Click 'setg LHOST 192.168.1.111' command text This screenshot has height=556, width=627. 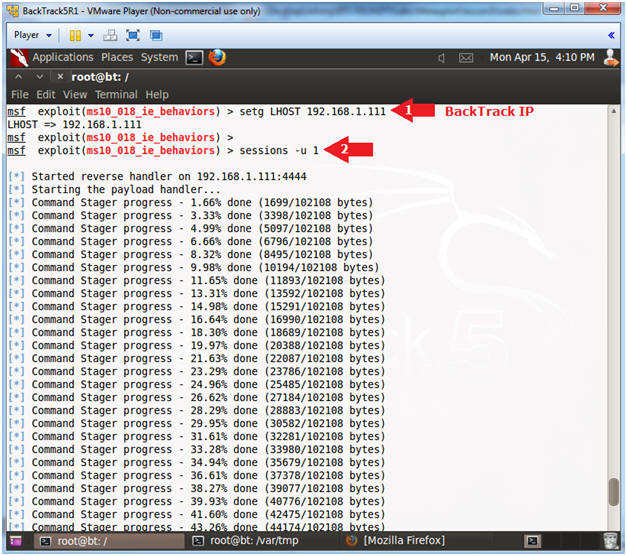point(313,111)
